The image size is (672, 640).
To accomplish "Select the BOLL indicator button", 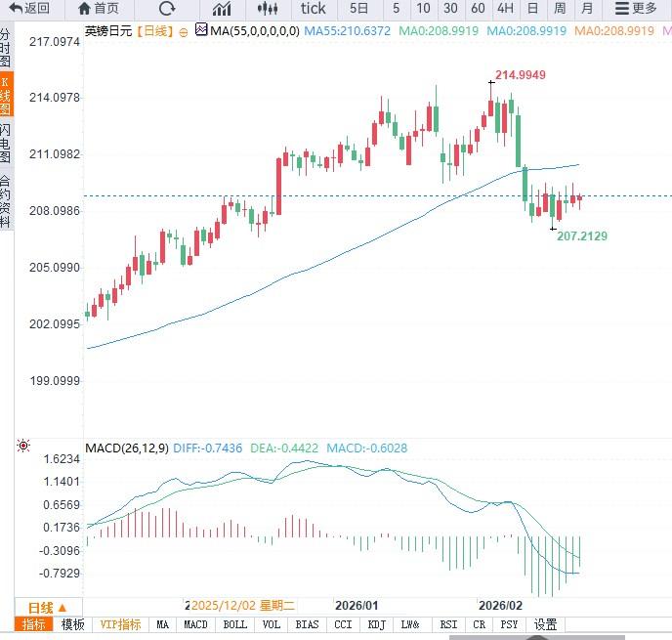I will pos(235,625).
